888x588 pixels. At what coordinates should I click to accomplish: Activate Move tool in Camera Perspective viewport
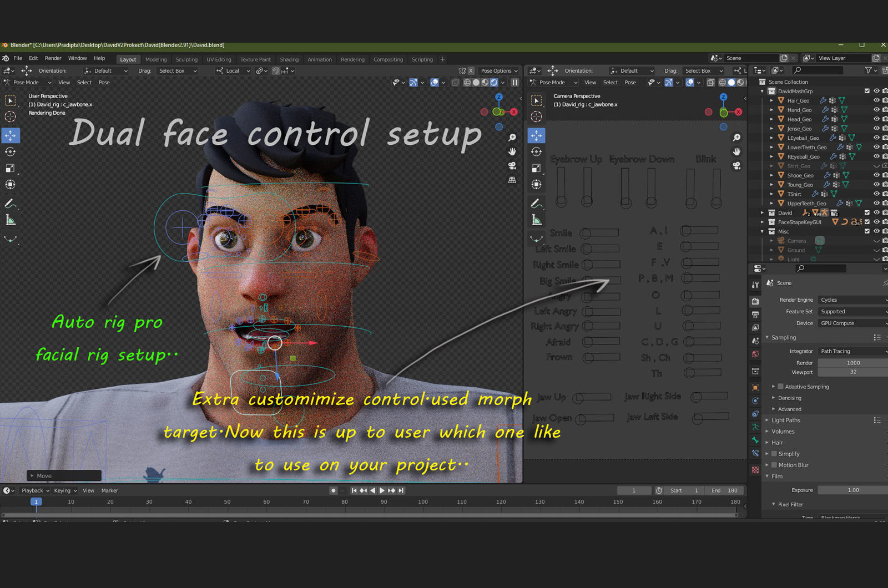click(x=536, y=135)
